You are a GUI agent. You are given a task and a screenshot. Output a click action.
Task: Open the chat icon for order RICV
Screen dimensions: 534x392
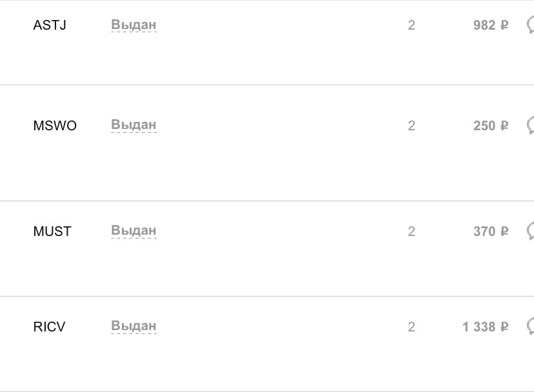[530, 327]
